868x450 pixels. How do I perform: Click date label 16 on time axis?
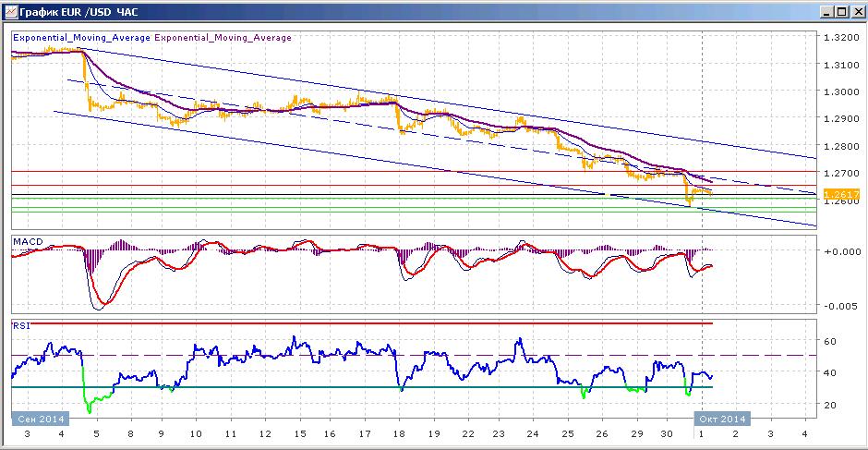pos(330,434)
